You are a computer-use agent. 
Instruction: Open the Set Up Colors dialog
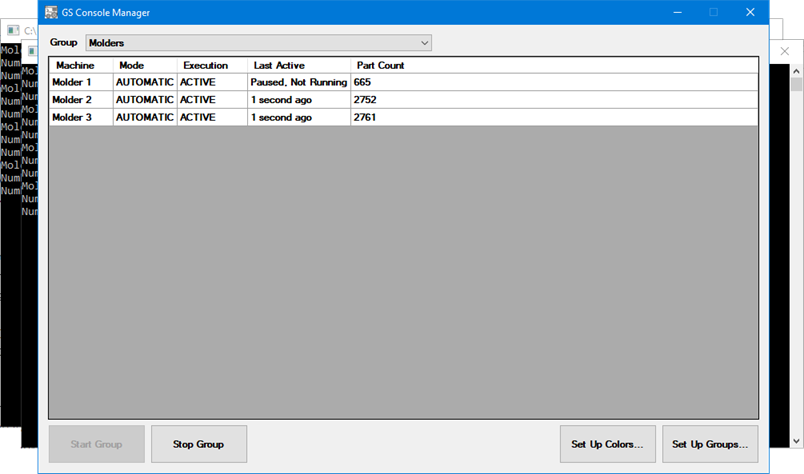(607, 444)
